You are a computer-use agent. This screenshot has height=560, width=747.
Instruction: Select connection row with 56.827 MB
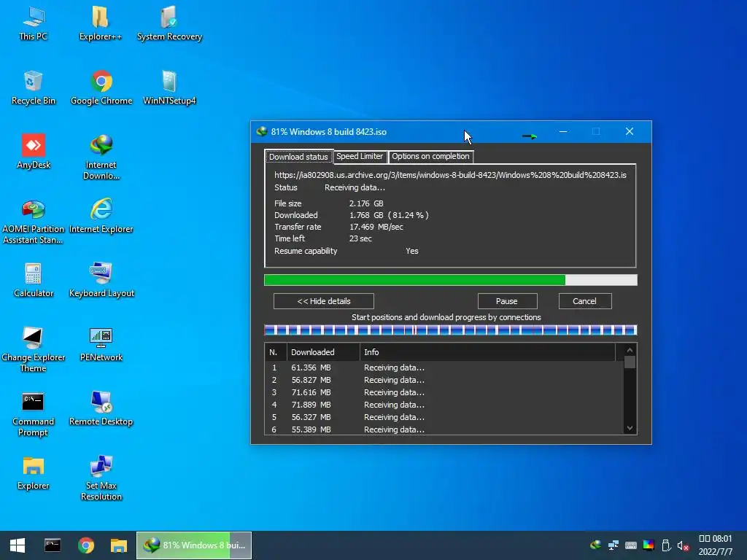pos(444,380)
